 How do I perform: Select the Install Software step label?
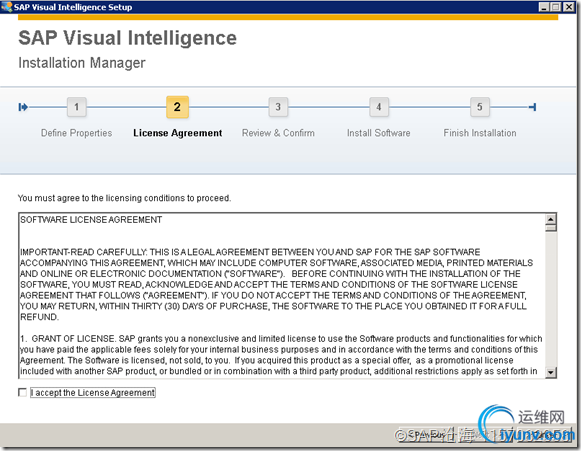coord(379,133)
